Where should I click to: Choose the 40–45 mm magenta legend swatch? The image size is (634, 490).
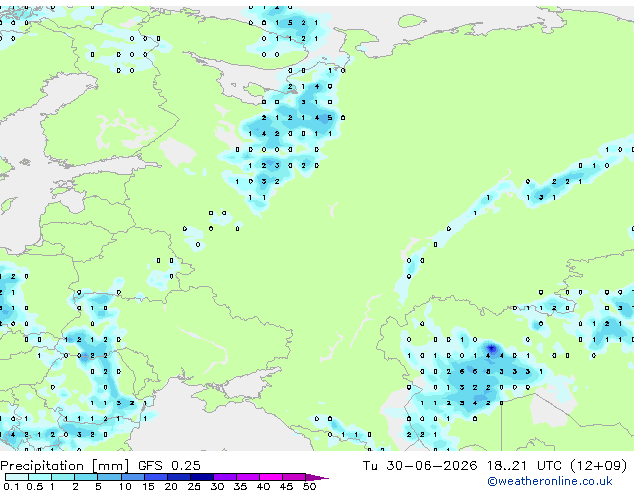tap(271, 477)
